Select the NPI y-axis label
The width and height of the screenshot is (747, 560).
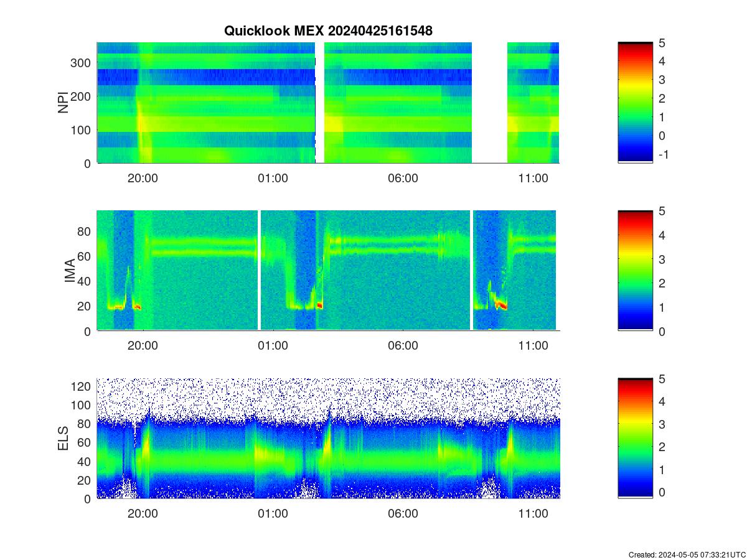[x=63, y=103]
